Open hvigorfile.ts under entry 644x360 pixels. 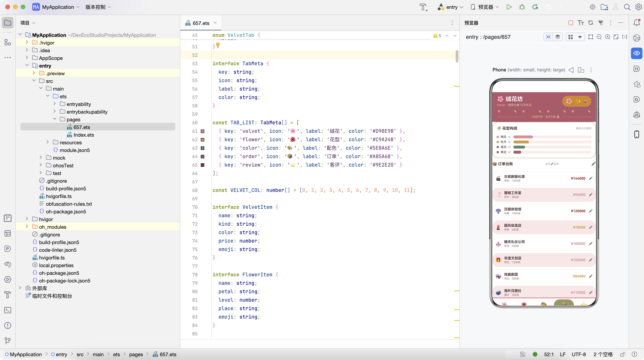click(x=58, y=196)
